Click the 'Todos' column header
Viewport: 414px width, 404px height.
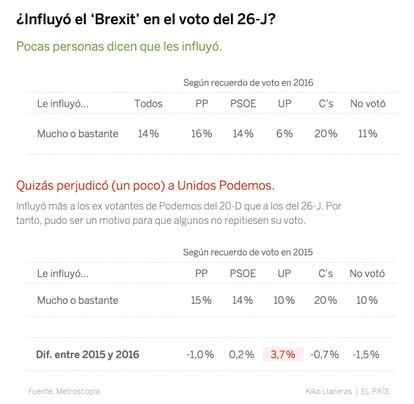point(148,104)
